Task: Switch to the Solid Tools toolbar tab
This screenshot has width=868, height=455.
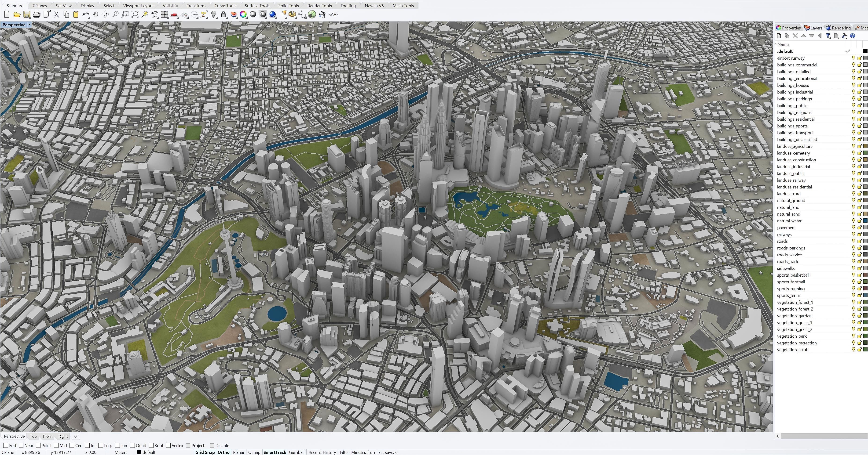Action: tap(288, 6)
